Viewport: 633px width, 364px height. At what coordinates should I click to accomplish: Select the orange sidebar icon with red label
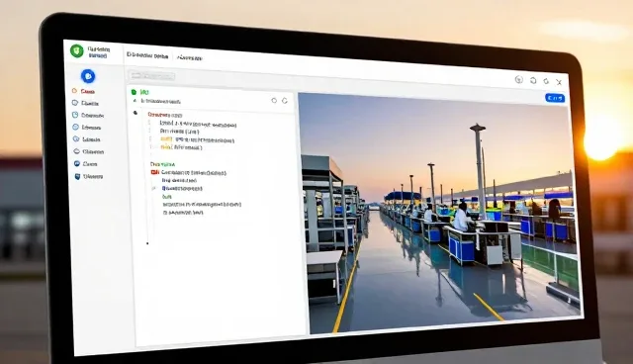[x=74, y=91]
